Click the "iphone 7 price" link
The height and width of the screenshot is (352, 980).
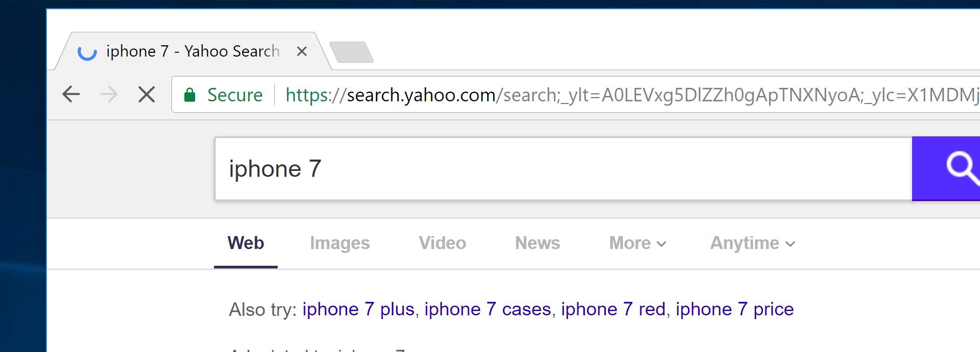(x=734, y=309)
